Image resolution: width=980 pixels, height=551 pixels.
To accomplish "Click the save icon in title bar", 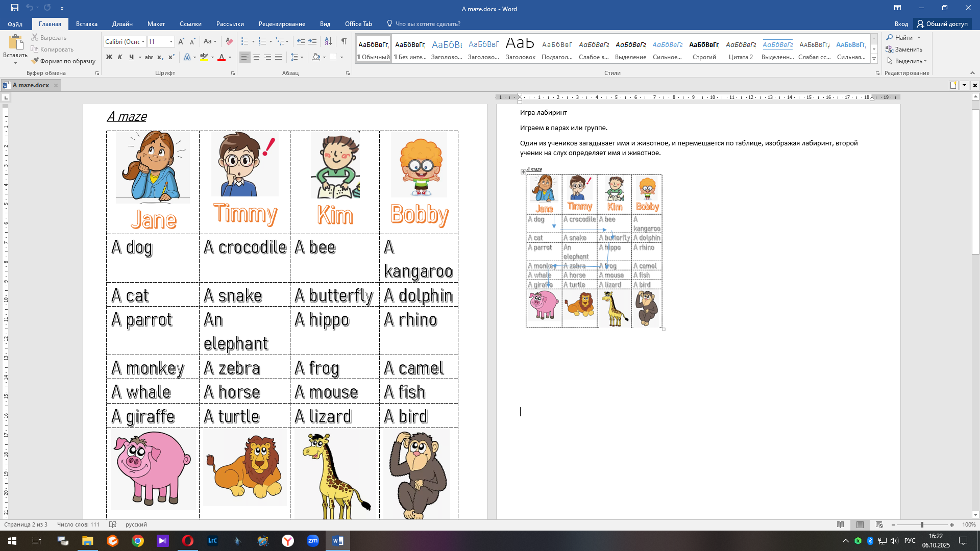I will pyautogui.click(x=14, y=8).
